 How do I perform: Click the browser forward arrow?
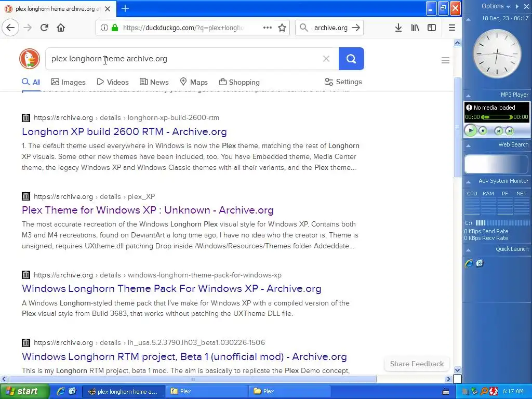tap(28, 28)
